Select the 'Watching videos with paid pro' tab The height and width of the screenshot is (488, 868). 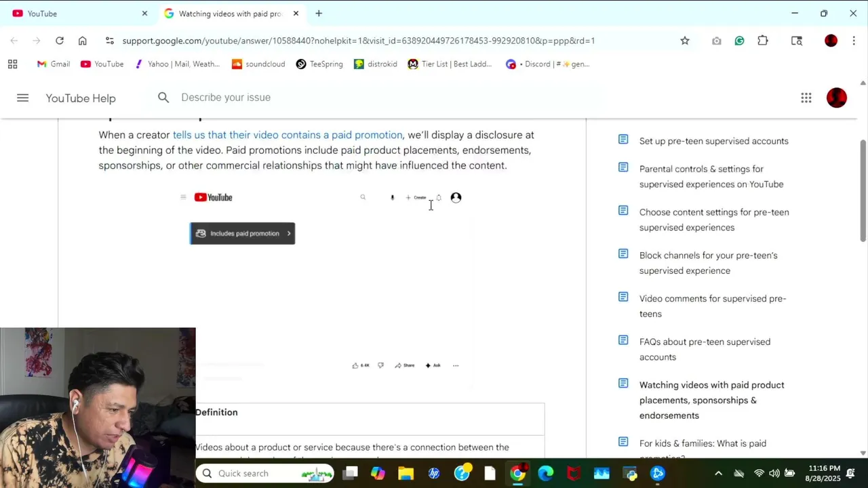[231, 14]
